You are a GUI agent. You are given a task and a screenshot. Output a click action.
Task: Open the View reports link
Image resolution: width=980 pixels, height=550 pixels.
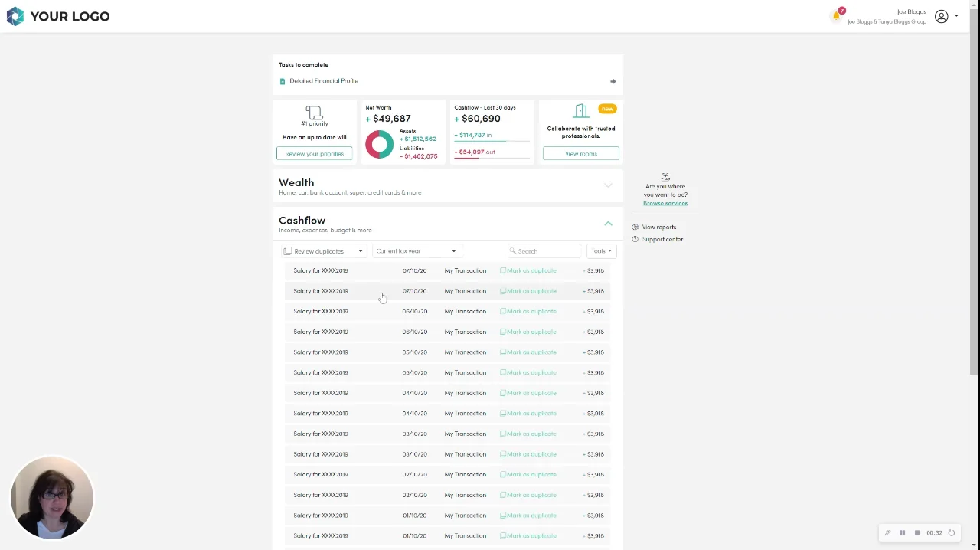(659, 228)
